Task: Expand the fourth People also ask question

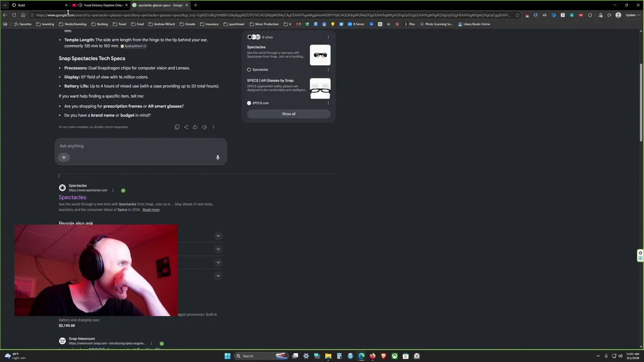Action: click(x=218, y=276)
